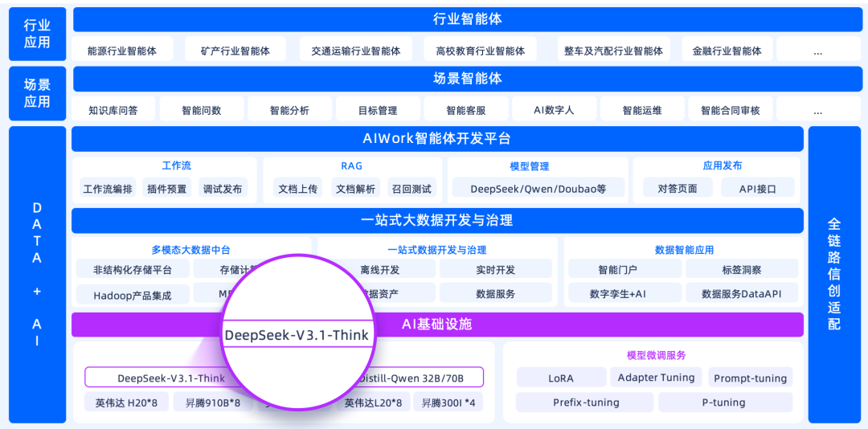
Task: Open the 智能门户 chip
Action: pyautogui.click(x=624, y=270)
